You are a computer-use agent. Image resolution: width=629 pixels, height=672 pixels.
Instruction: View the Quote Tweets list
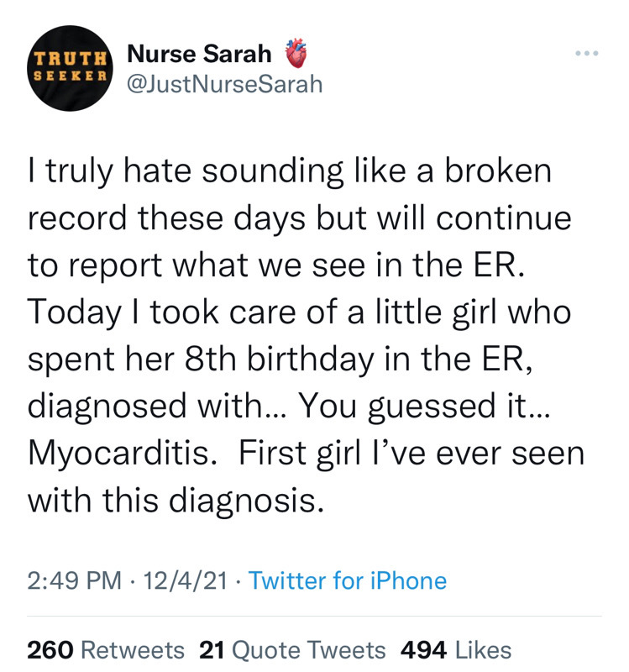click(309, 649)
